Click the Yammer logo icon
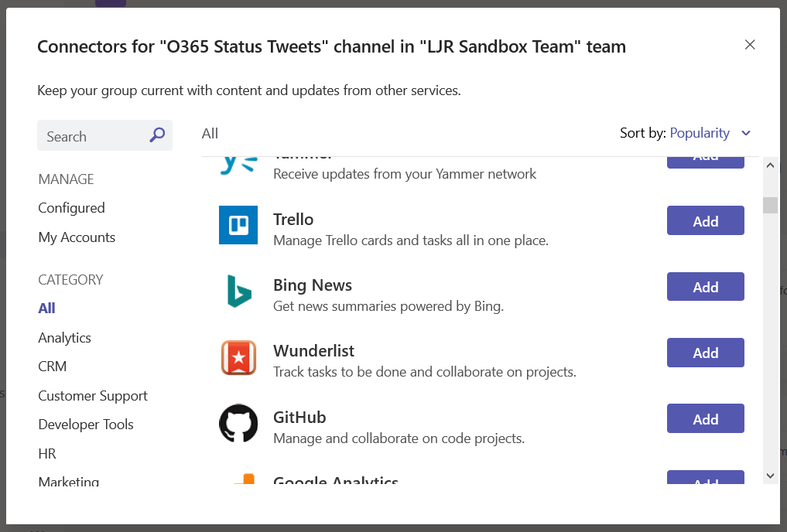The height and width of the screenshot is (532, 787). (239, 165)
